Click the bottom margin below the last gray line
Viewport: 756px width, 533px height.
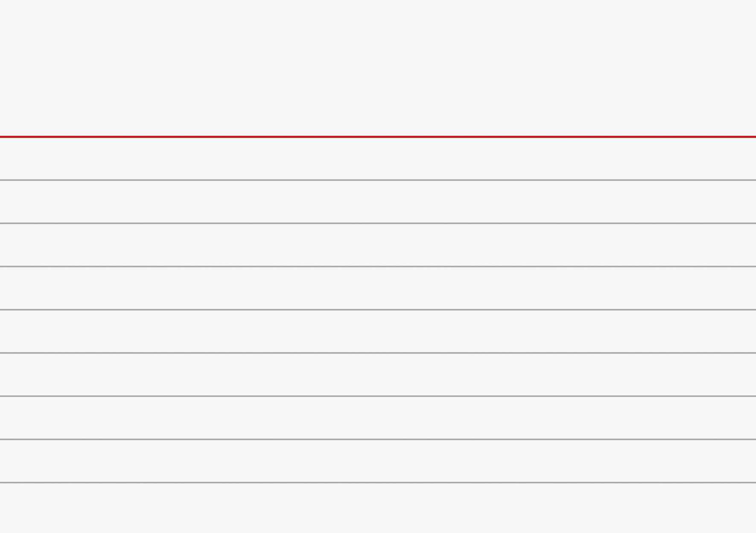[378, 508]
